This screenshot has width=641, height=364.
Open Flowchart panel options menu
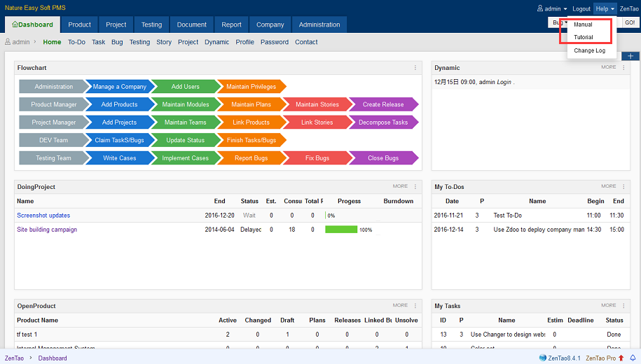415,68
